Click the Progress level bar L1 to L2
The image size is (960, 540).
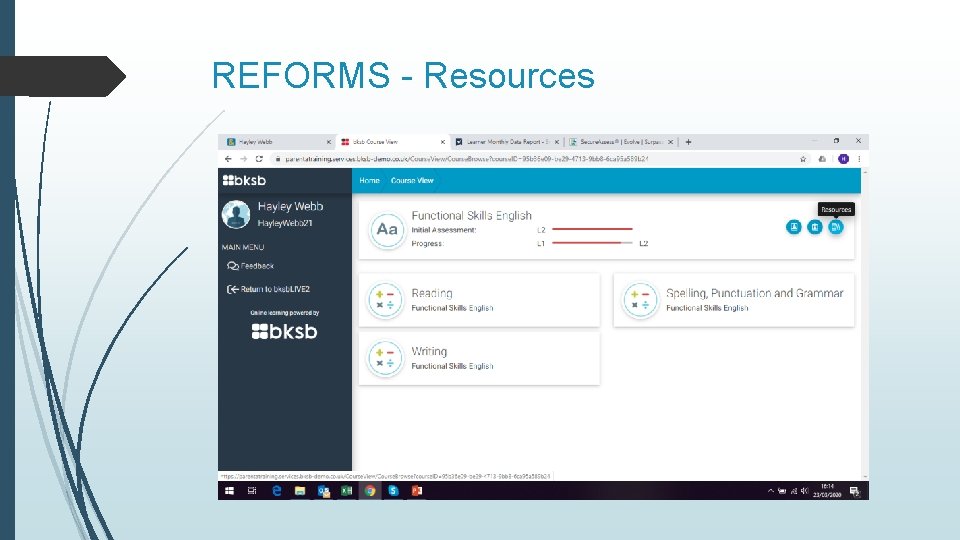(592, 243)
